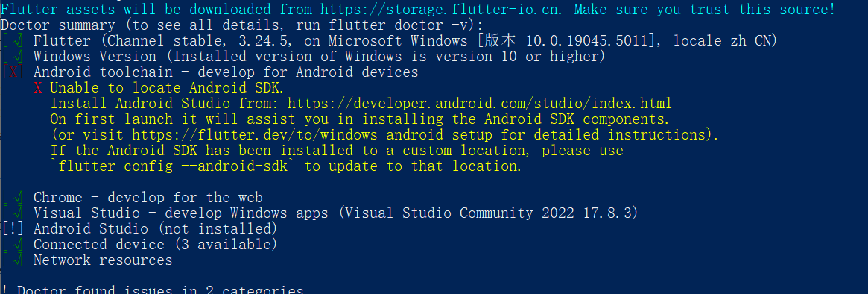Click 'Connected device (3 available)' text
Viewport: 868px width, 294px height.
[x=156, y=244]
